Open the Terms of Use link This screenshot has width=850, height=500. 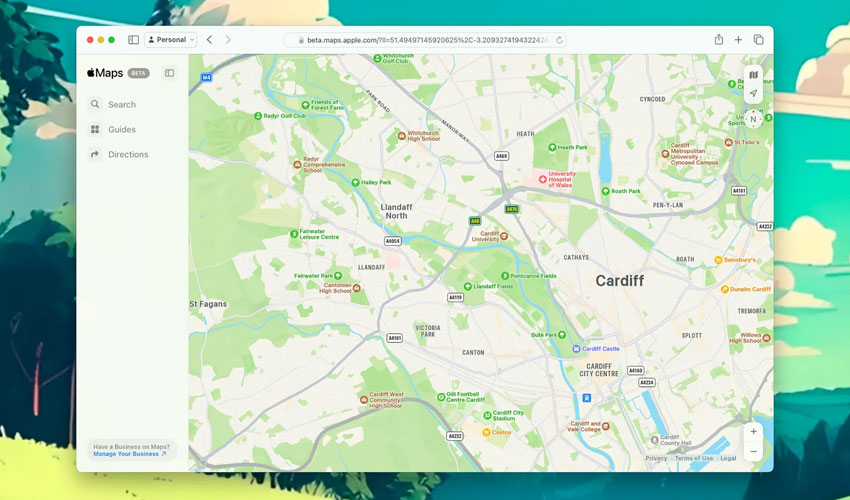pyautogui.click(x=693, y=458)
